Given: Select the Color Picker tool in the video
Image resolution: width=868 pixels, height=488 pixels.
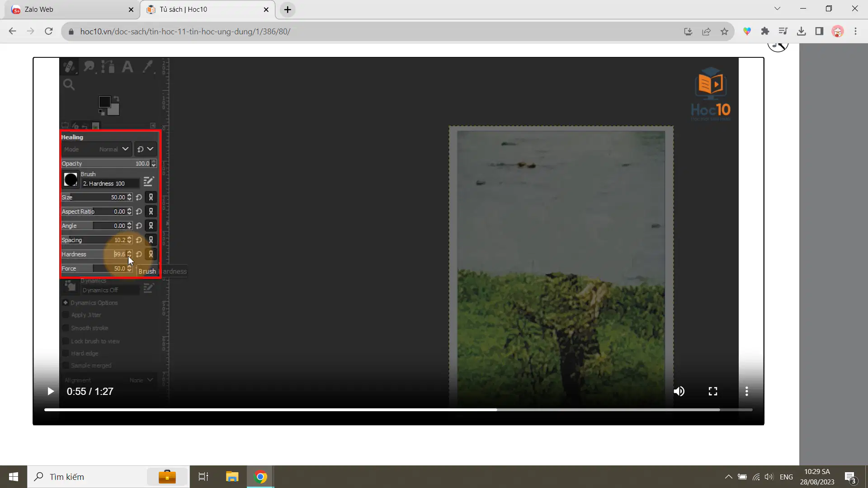Looking at the screenshot, I should click(147, 67).
